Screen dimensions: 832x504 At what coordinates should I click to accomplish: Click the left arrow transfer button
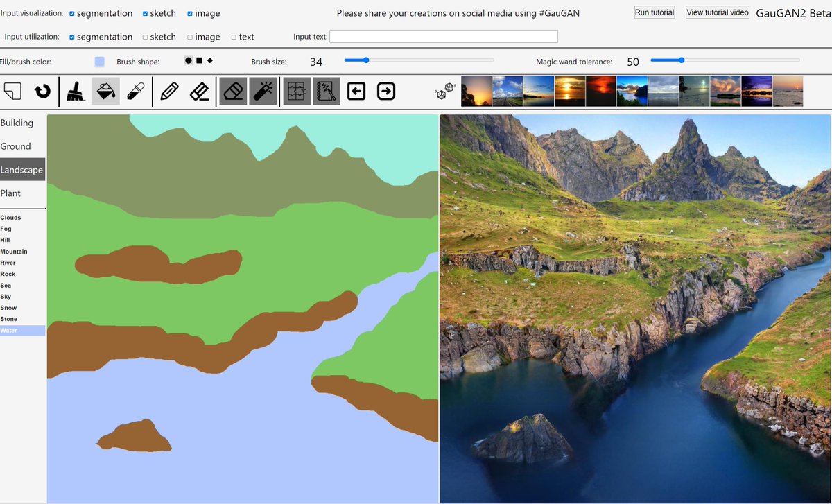pyautogui.click(x=356, y=91)
